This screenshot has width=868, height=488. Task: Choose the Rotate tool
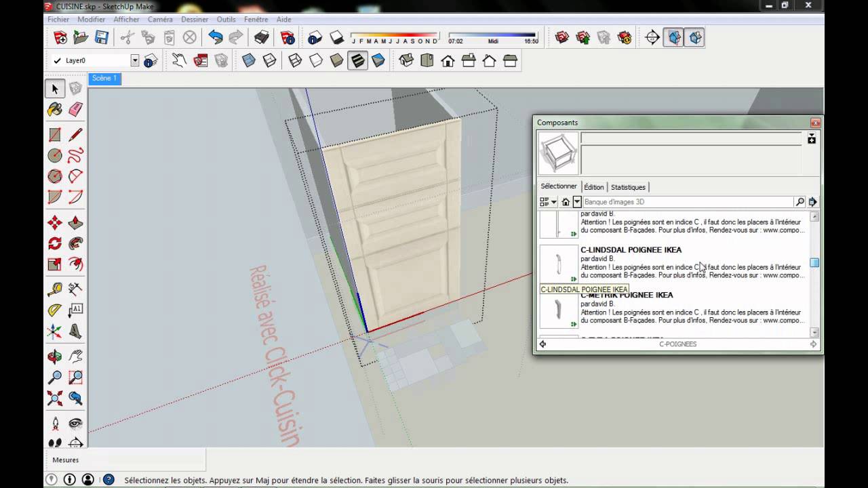55,243
